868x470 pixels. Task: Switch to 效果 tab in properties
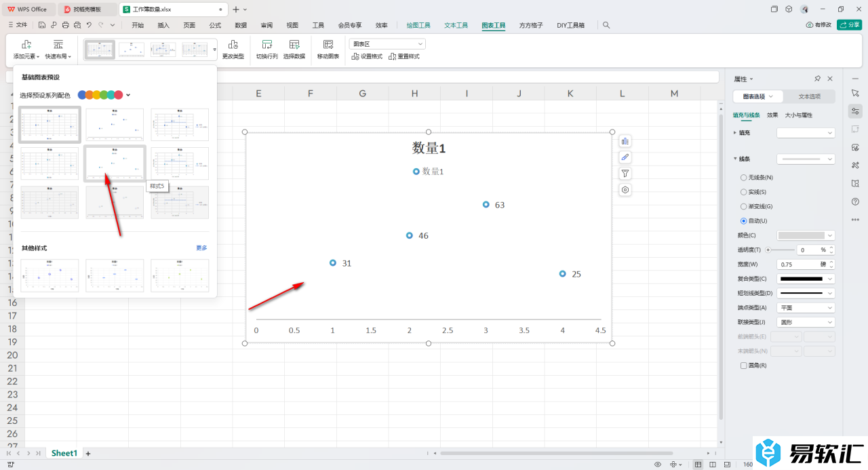(x=772, y=115)
